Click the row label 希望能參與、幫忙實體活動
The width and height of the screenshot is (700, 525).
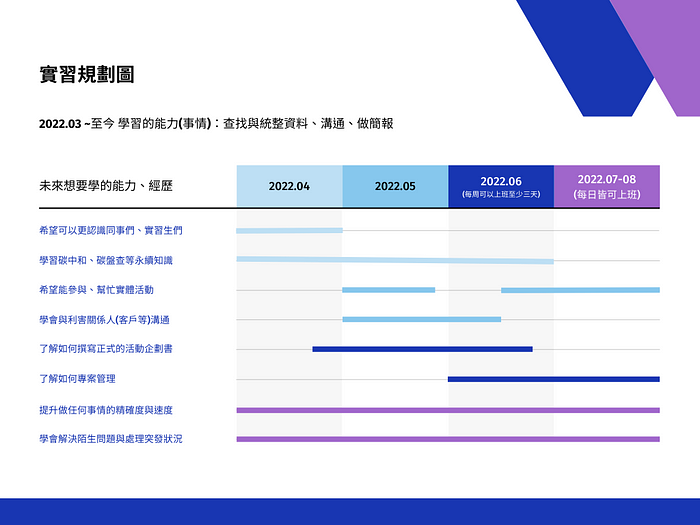pos(96,290)
